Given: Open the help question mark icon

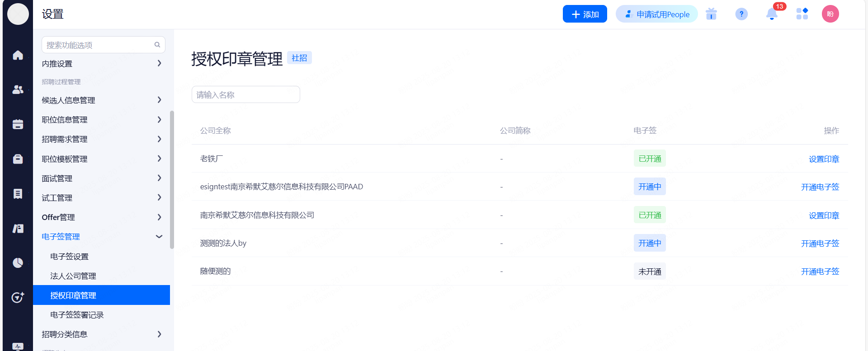Looking at the screenshot, I should [741, 14].
